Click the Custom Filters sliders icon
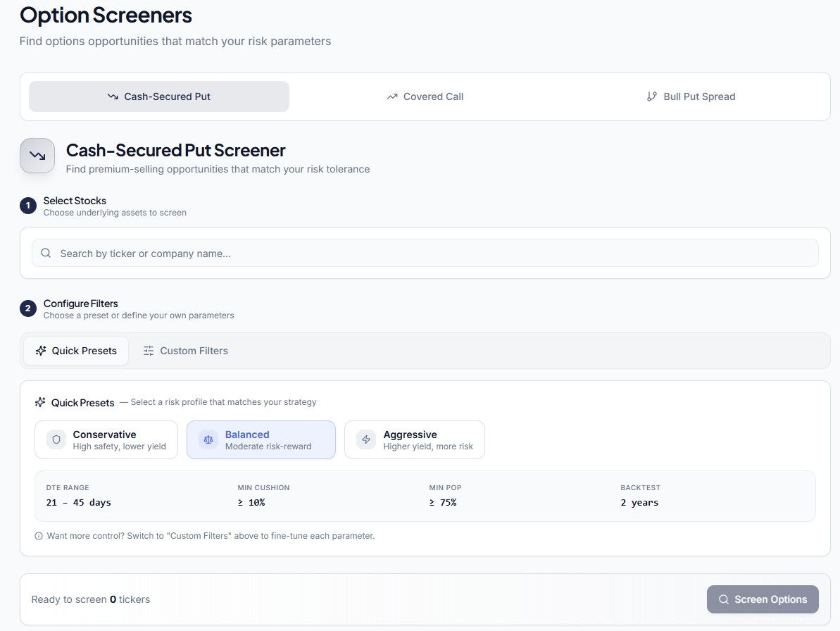This screenshot has height=631, width=840. (x=149, y=351)
